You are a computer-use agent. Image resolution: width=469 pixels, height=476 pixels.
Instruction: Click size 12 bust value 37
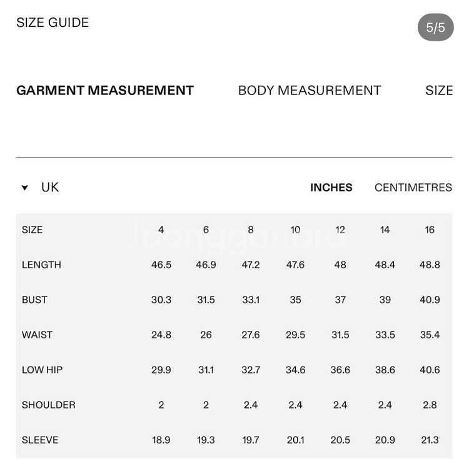(x=340, y=300)
